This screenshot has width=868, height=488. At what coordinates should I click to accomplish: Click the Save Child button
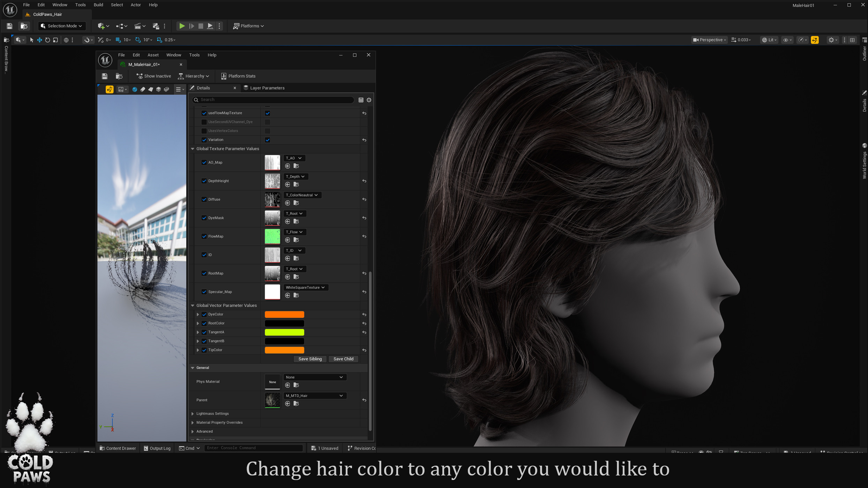pyautogui.click(x=343, y=359)
